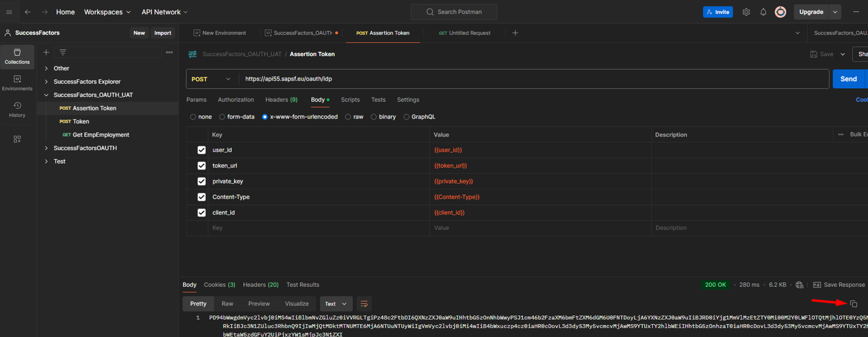The height and width of the screenshot is (337, 868).
Task: Switch to Raw response view
Action: pyautogui.click(x=228, y=304)
